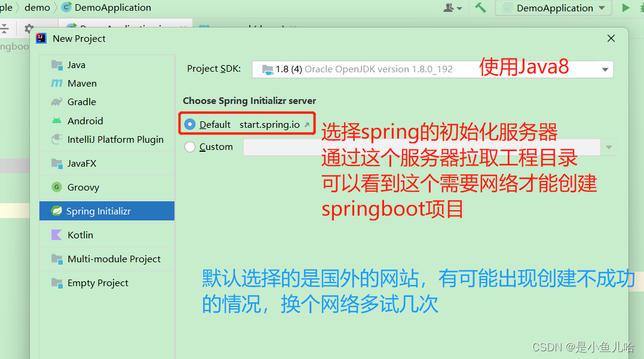Click the IntelliJ logo in dialog title
The height and width of the screenshot is (359, 644).
click(x=41, y=38)
